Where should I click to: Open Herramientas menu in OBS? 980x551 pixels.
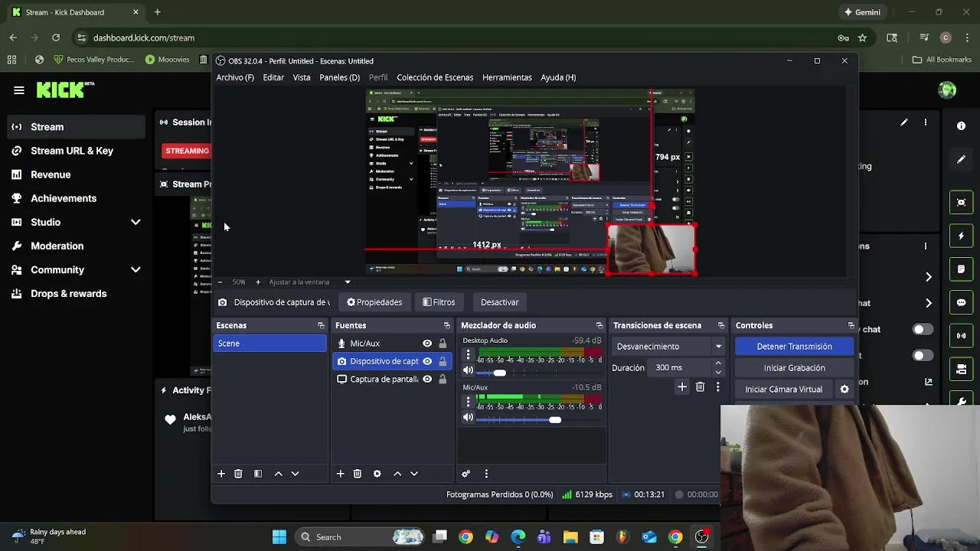pos(507,77)
